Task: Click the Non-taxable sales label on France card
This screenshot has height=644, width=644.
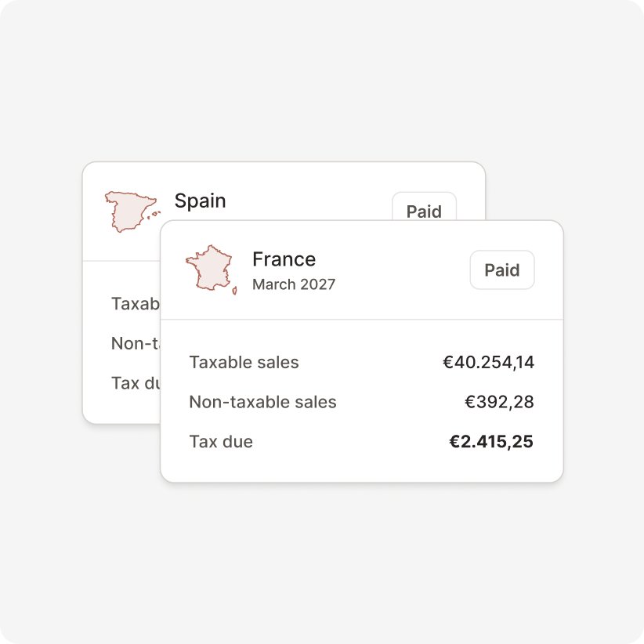Action: click(x=262, y=403)
